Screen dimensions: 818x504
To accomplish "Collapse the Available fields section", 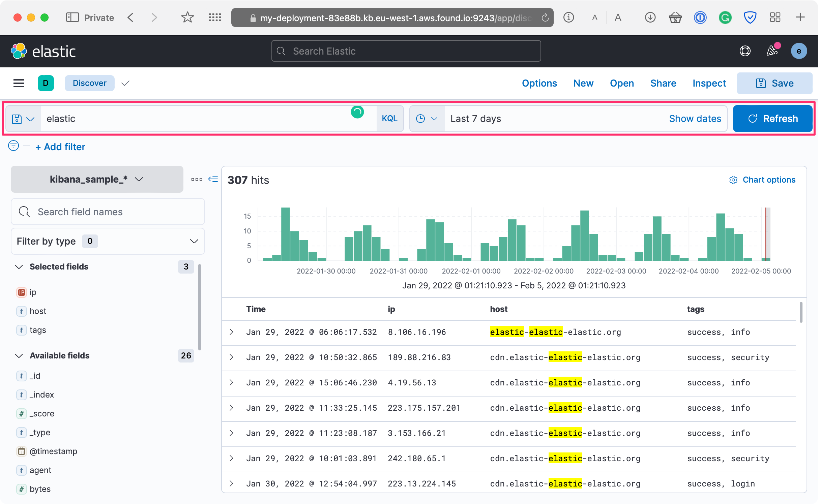I will tap(19, 356).
